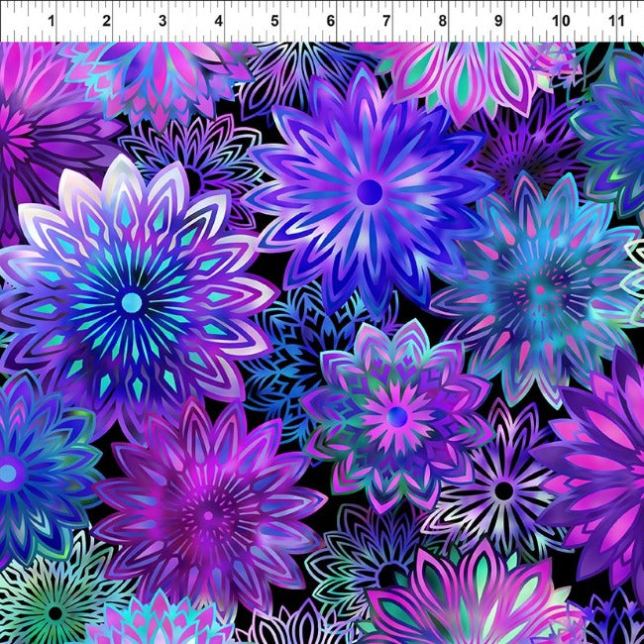Click the ruler number 4 marking
Image resolution: width=644 pixels, height=644 pixels.
point(219,21)
